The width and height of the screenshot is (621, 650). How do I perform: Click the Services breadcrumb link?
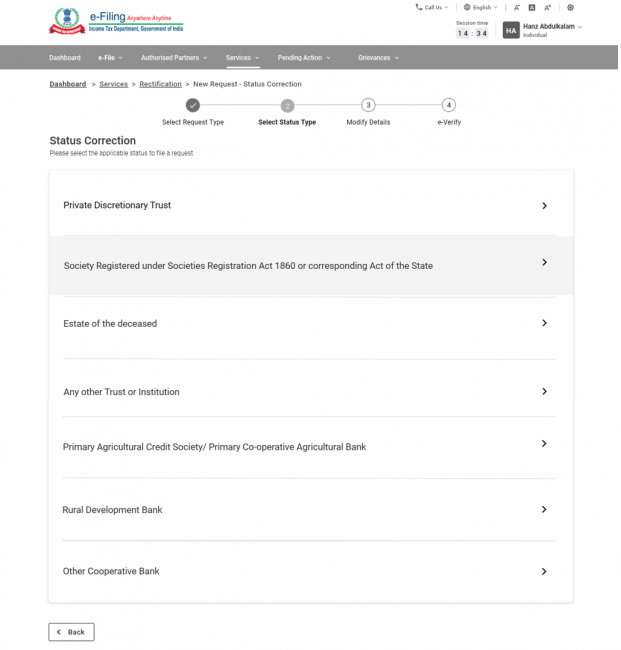tap(114, 85)
